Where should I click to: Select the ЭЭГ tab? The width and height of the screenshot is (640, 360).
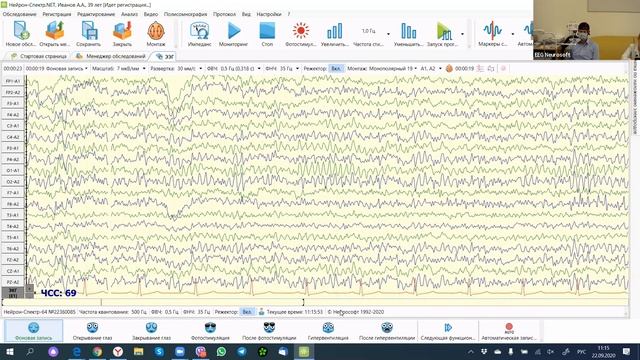coord(164,56)
